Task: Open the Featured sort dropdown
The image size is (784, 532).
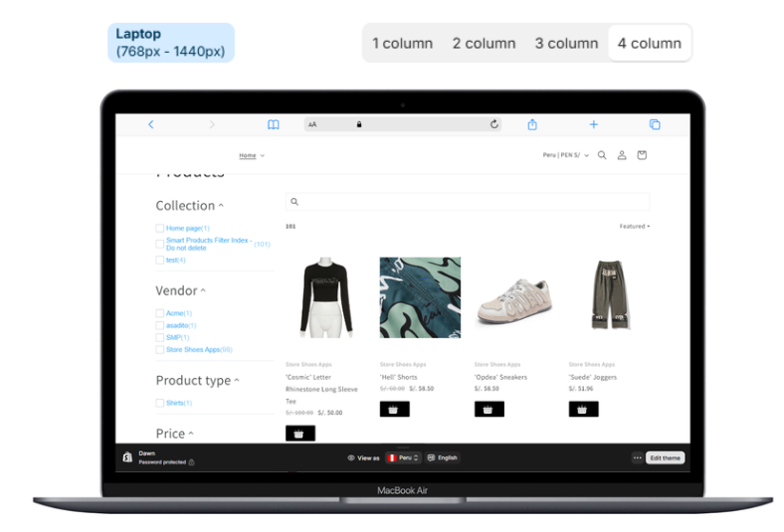Action: [634, 227]
